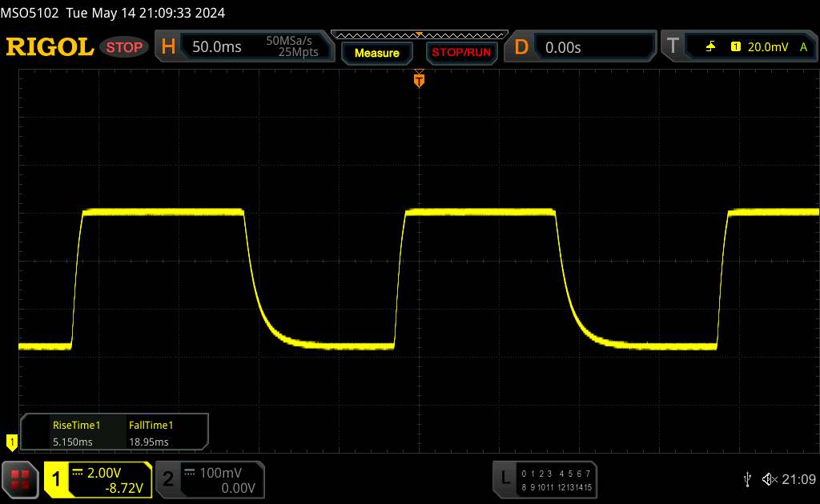Adjust channel 2 100mV vertical scale
Viewport: 820px width, 504px height.
[x=220, y=473]
